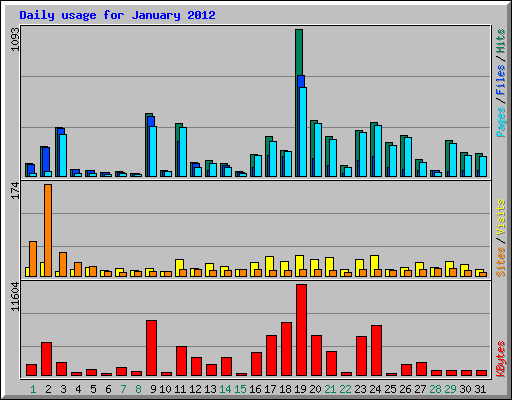Click the green day 29 label on the x-axis
512x400 pixels.
pos(450,389)
